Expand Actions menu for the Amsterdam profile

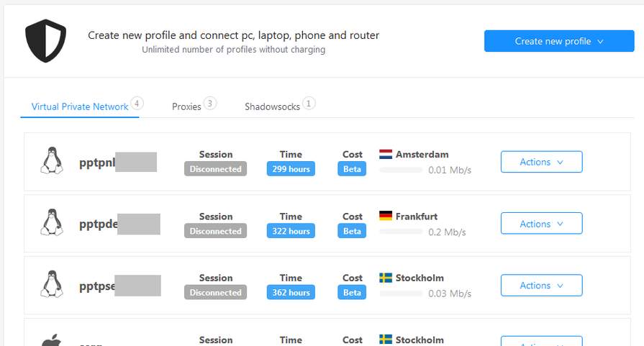coord(541,162)
